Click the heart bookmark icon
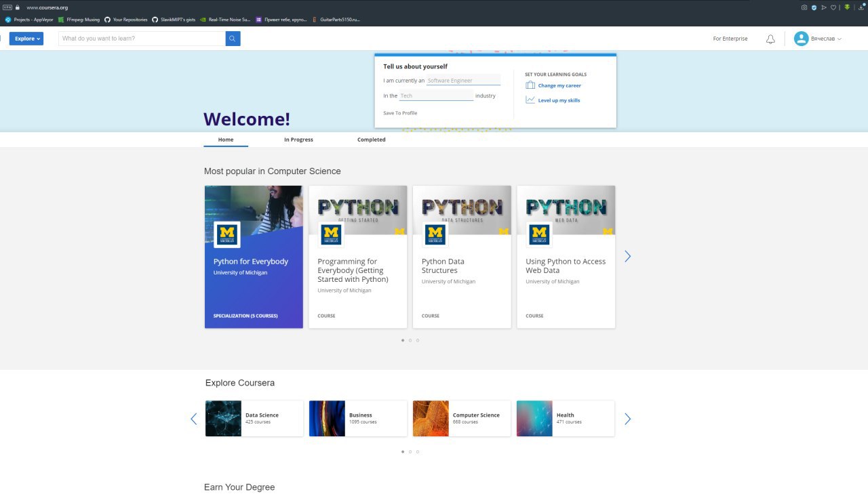868x498 pixels. coord(833,7)
